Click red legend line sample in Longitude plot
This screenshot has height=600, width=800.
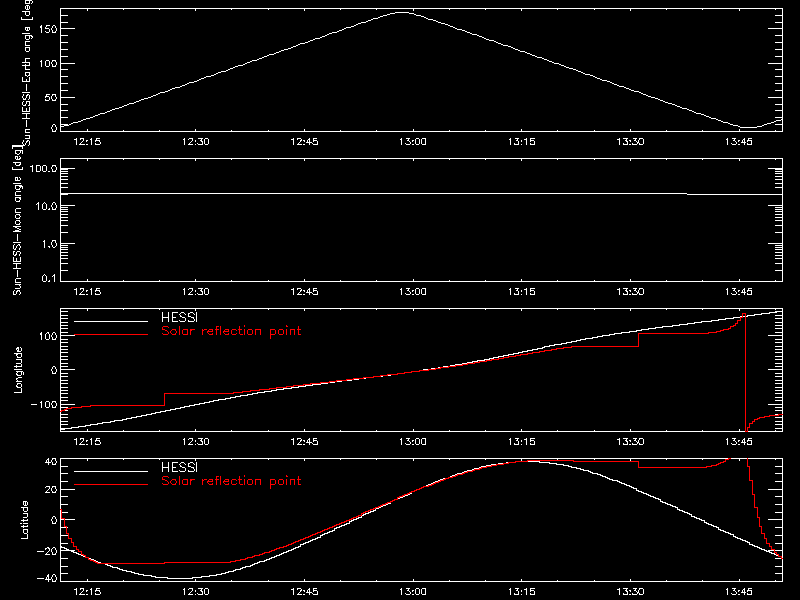click(x=111, y=335)
